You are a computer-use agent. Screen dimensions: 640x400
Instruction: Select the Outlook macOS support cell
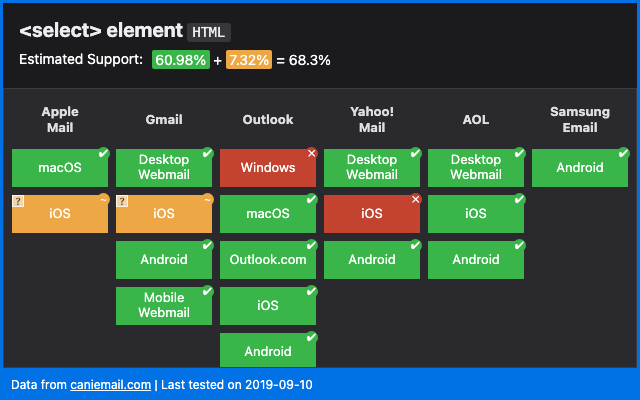pyautogui.click(x=268, y=214)
